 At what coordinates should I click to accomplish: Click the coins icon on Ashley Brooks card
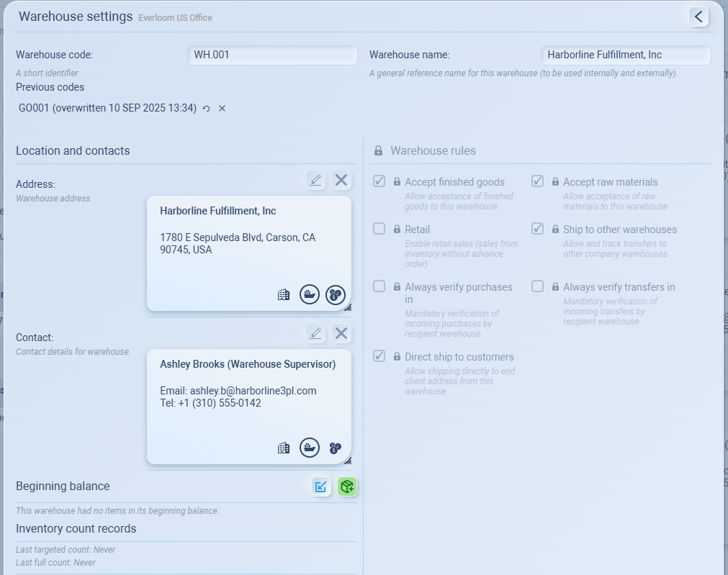coord(336,448)
